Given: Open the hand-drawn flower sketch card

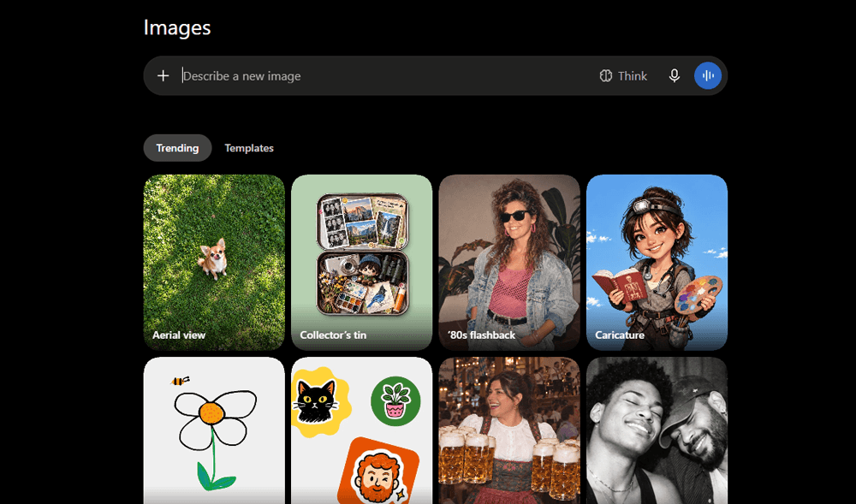Looking at the screenshot, I should [x=214, y=430].
